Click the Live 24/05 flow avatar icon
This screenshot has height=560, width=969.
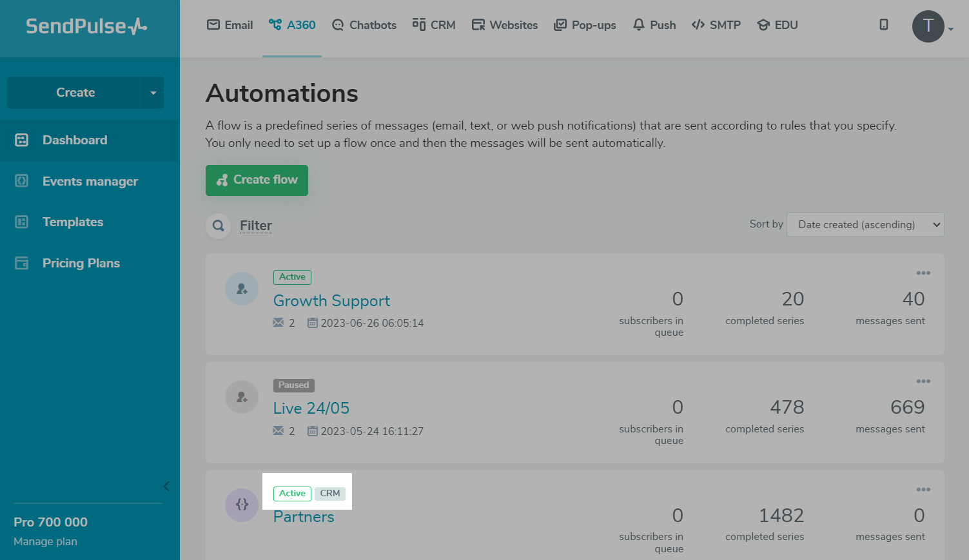(242, 397)
